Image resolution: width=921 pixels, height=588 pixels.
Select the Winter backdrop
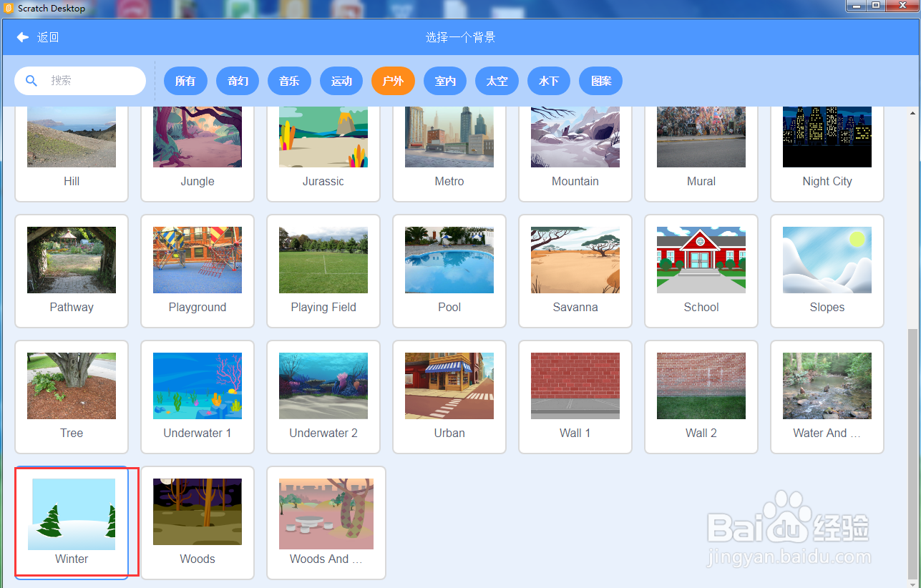pyautogui.click(x=72, y=523)
